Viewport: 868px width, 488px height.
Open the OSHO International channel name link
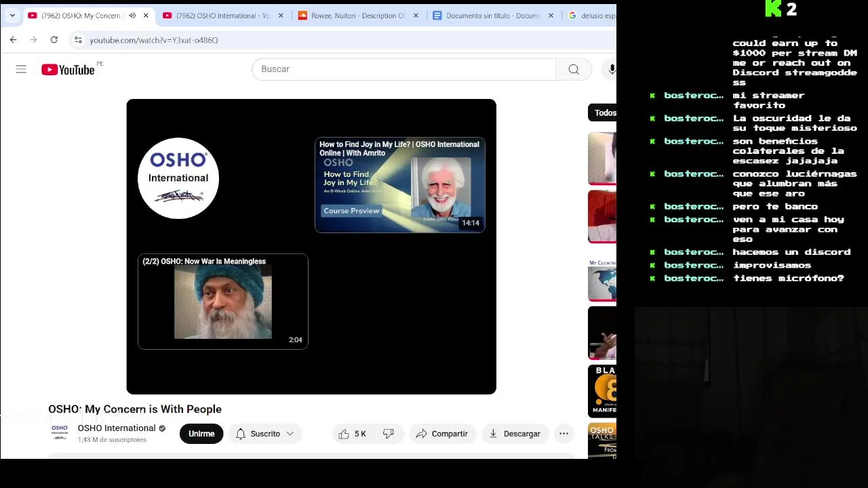117,428
